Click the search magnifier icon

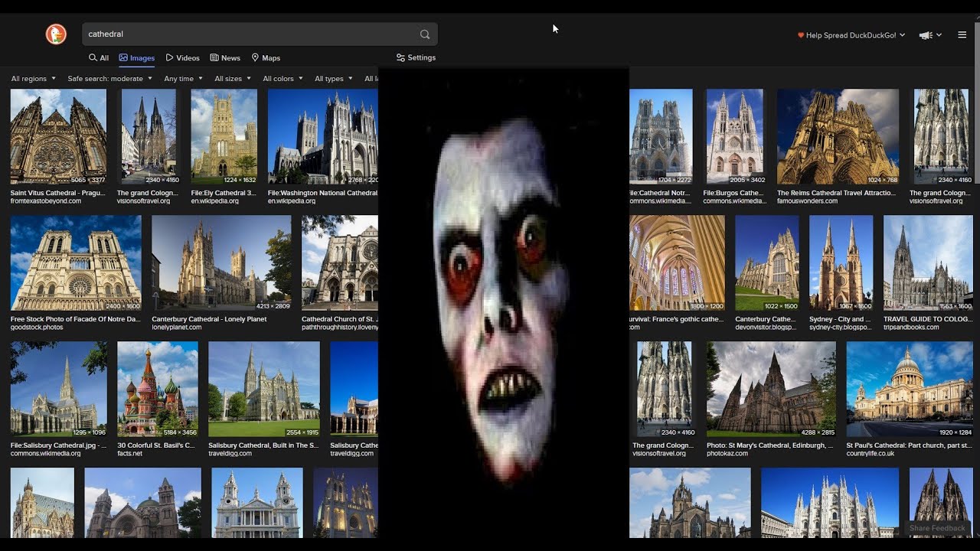[424, 34]
